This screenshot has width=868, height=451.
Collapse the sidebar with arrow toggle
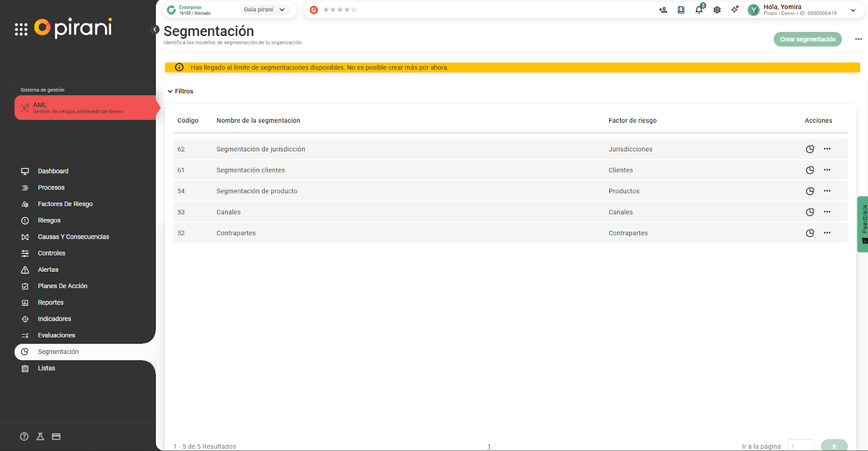(x=155, y=29)
